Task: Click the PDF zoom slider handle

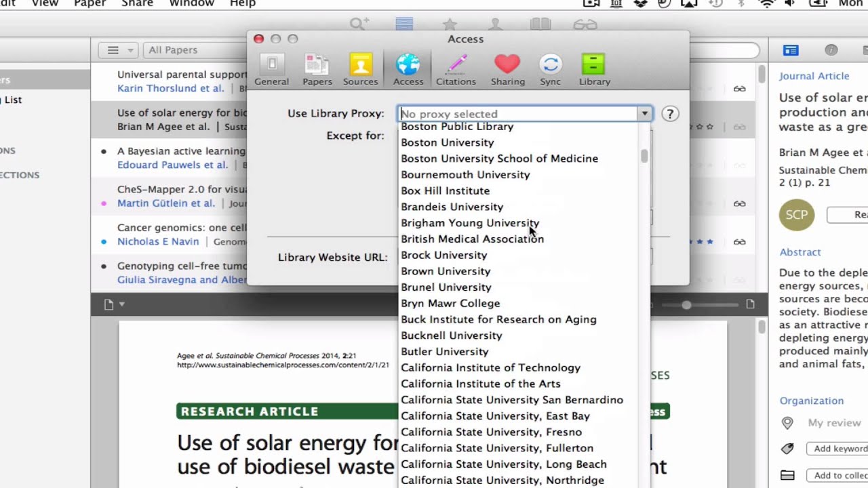Action: click(686, 305)
